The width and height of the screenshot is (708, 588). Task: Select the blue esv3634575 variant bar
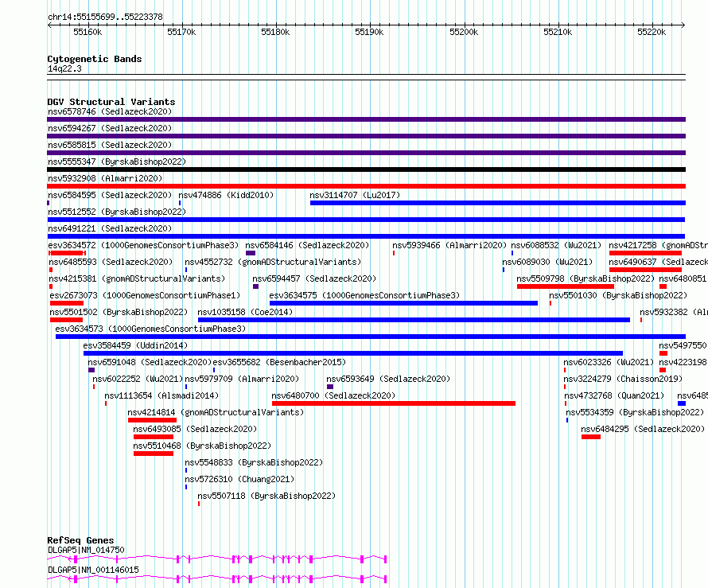point(403,303)
